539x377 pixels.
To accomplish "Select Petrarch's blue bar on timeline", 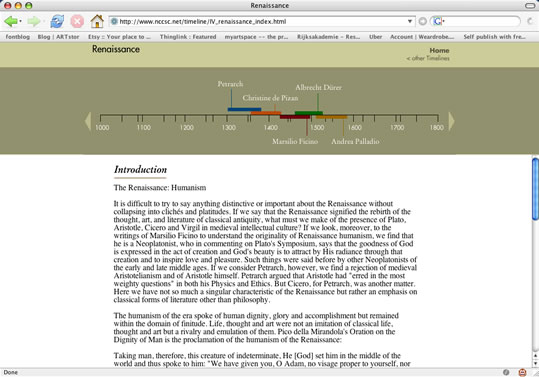I will pyautogui.click(x=244, y=110).
